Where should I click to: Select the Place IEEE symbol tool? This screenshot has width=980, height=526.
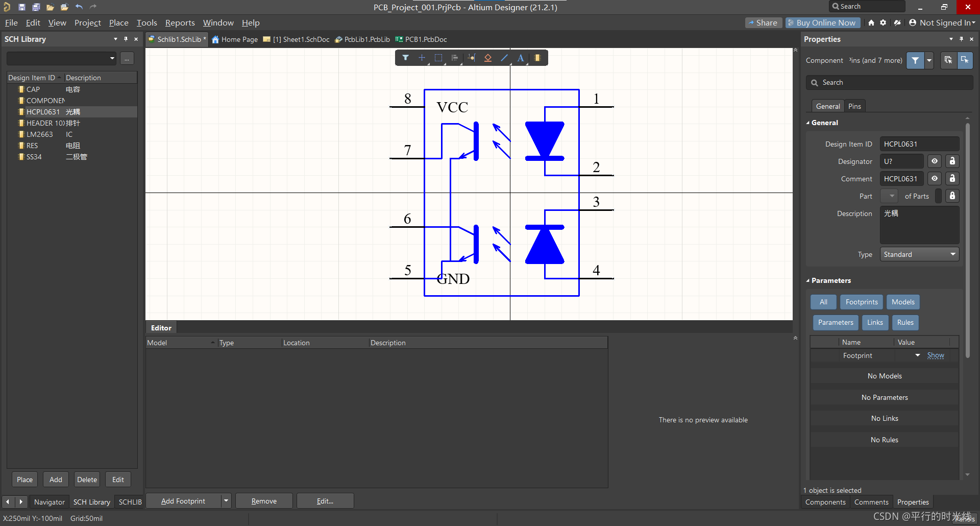click(488, 58)
